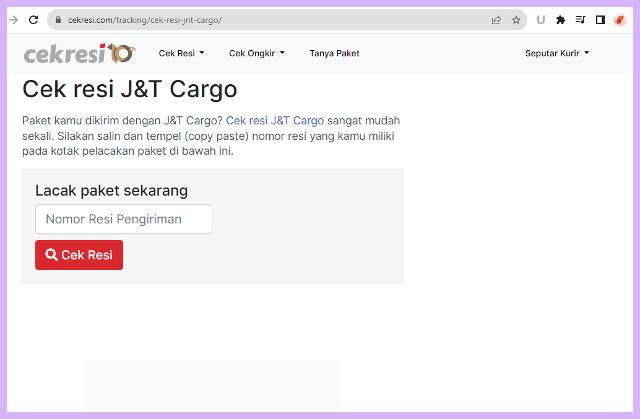Viewport: 640px width, 419px height.
Task: Open the Tanya Paket menu item
Action: 334,53
